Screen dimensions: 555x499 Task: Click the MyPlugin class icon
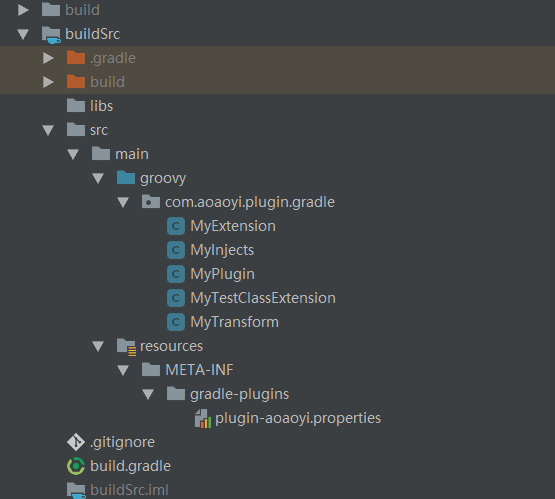[x=176, y=274]
